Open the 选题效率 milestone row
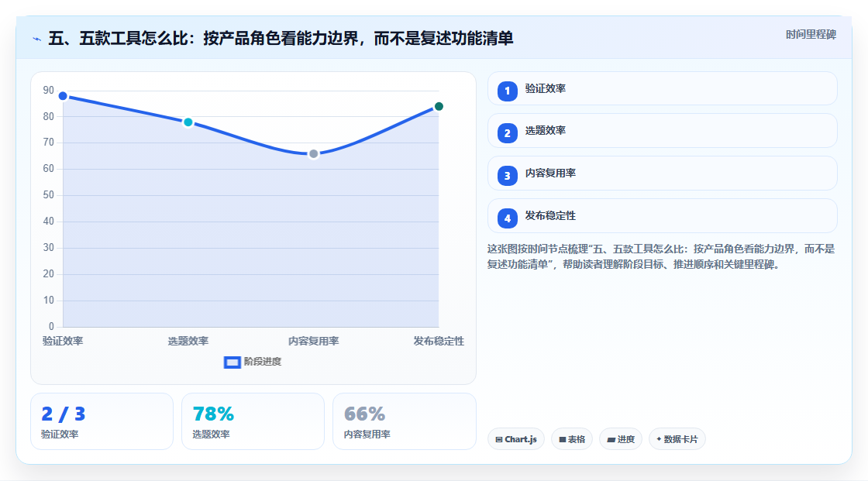This screenshot has width=868, height=481. pos(662,131)
